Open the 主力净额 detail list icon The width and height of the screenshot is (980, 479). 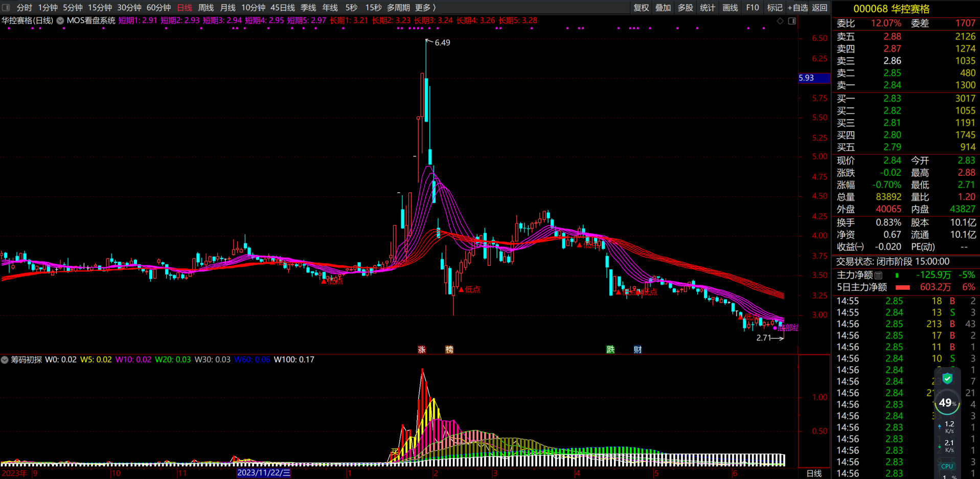878,276
